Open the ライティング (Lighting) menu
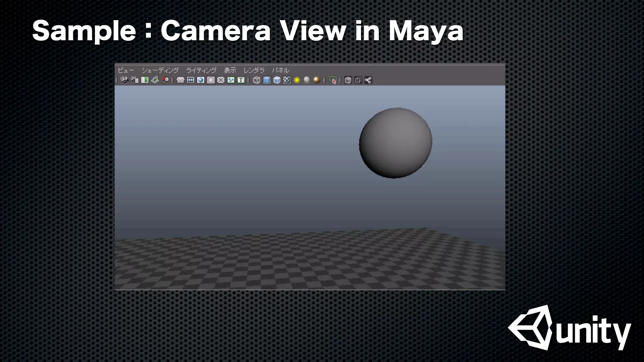 click(x=201, y=70)
